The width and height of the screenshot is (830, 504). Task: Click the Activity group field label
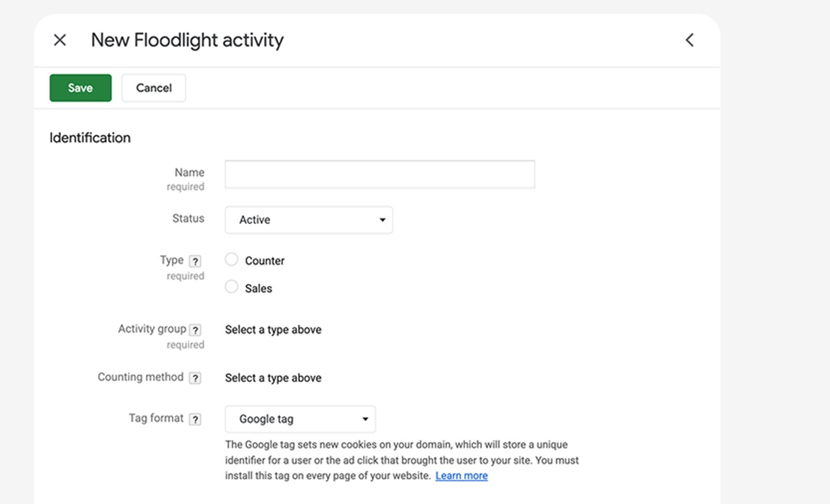151,329
